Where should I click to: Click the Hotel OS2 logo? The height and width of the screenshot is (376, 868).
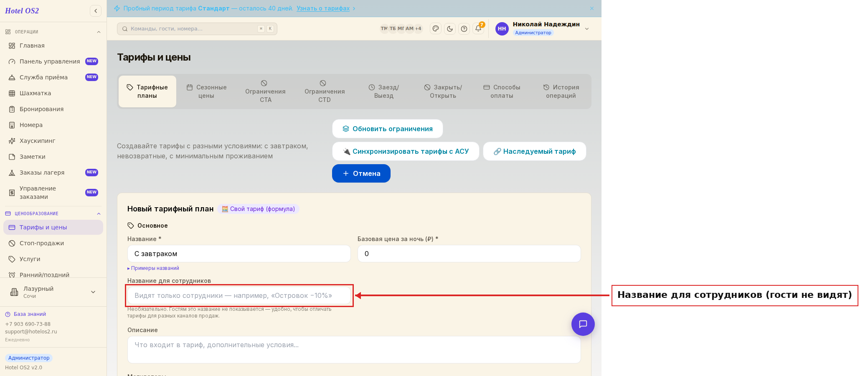pyautogui.click(x=22, y=11)
